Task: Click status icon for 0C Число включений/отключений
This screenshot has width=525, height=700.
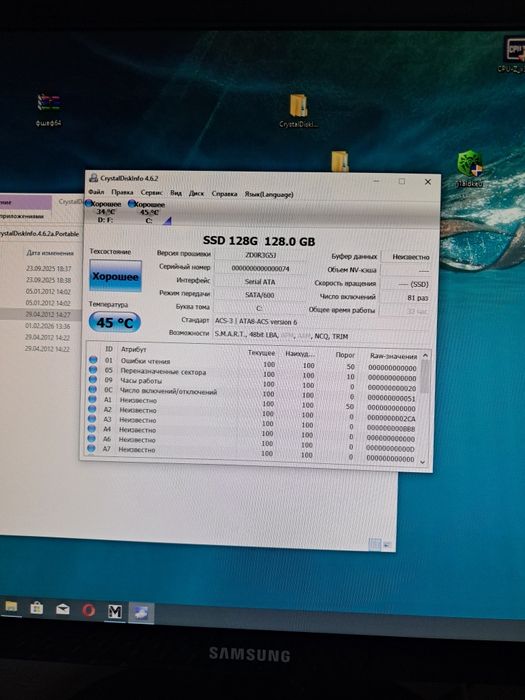Action: [x=92, y=389]
